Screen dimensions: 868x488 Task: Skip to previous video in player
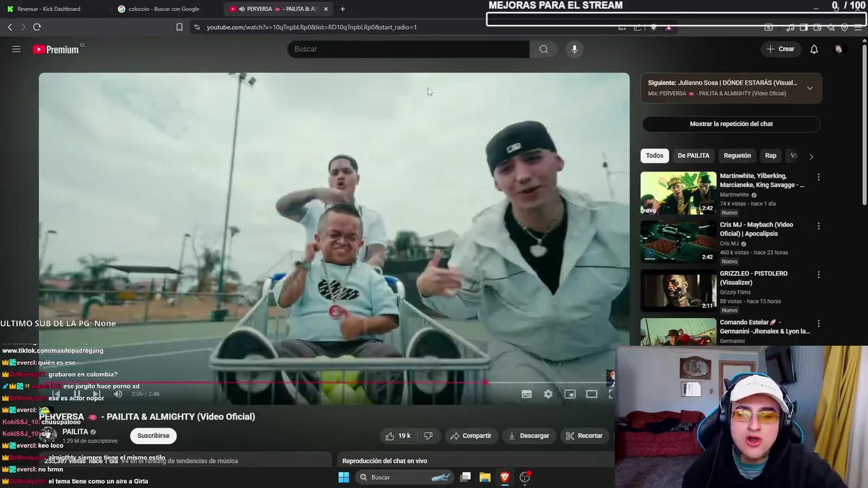(x=56, y=394)
